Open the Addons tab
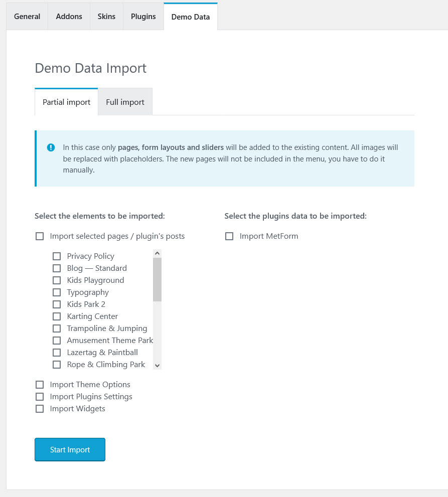Screen dimensions: 448x497 pyautogui.click(x=69, y=17)
